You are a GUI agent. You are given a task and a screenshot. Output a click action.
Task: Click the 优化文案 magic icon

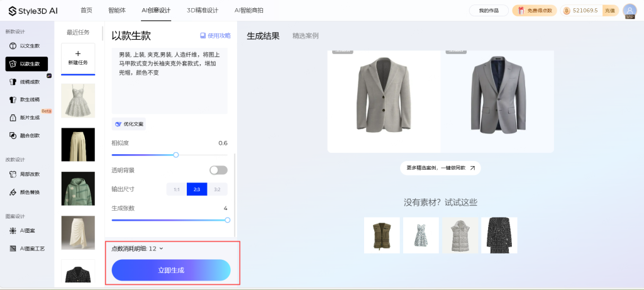pos(118,124)
